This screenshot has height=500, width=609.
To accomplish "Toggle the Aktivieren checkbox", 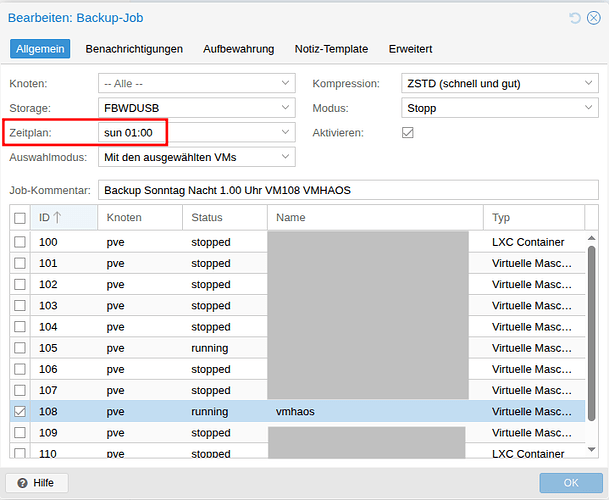I will pyautogui.click(x=407, y=132).
